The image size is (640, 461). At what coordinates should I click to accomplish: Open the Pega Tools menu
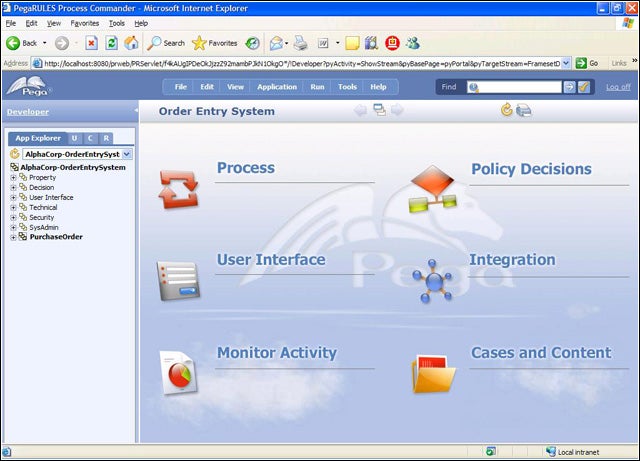pyautogui.click(x=347, y=87)
